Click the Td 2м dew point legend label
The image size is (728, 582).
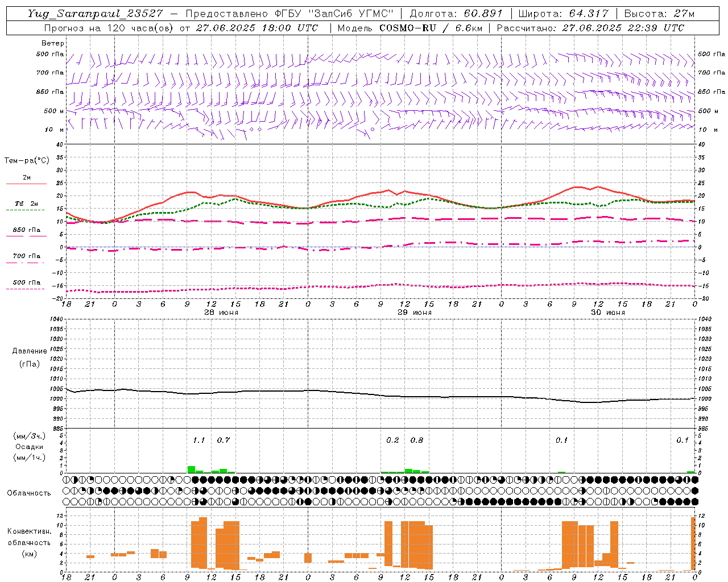click(26, 203)
